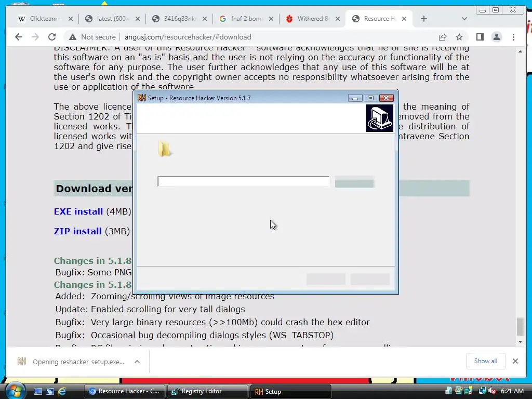Image resolution: width=532 pixels, height=399 pixels.
Task: Dismiss the downloads bar with X
Action: tap(515, 361)
